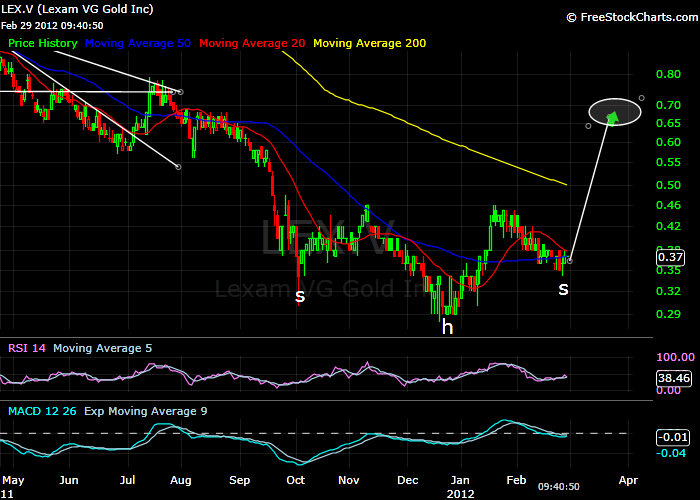Click the 09:40:50 time marker on the axis

tap(558, 487)
